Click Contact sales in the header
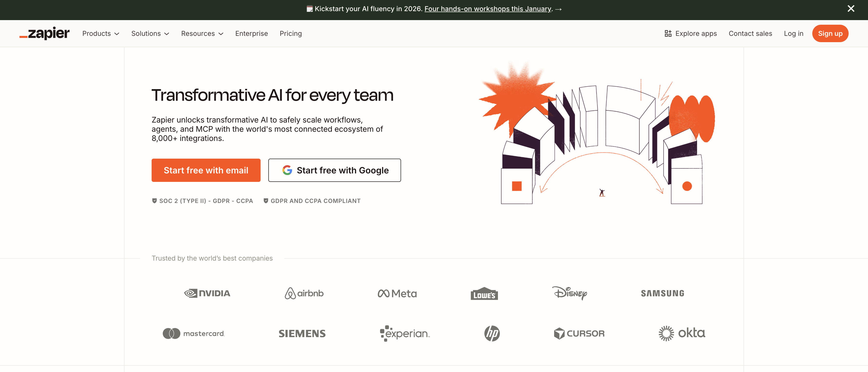 click(750, 33)
